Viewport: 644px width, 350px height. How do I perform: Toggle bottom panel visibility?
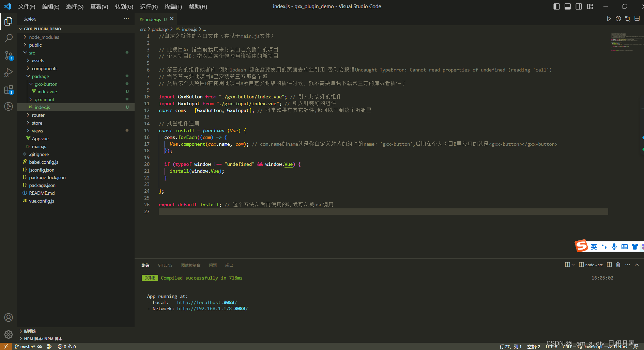point(568,6)
